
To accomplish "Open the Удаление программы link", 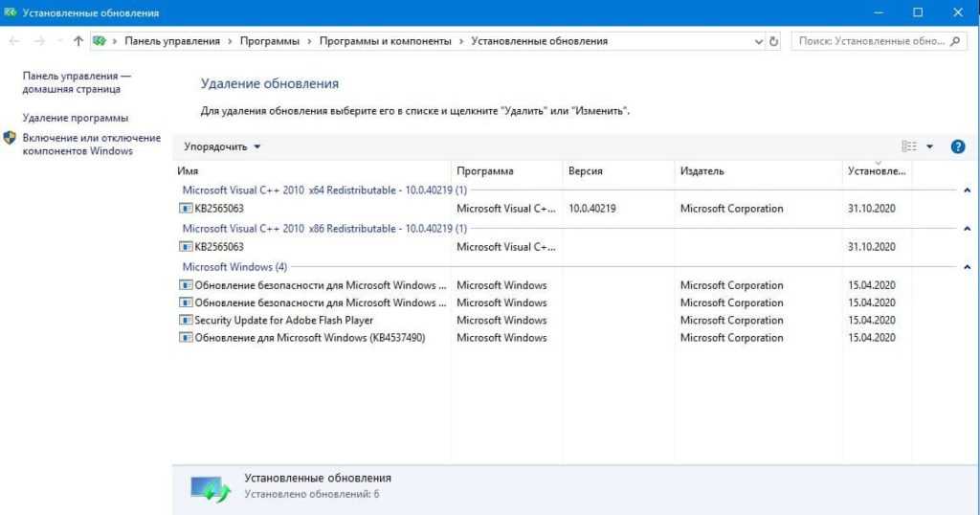I will pos(76,118).
